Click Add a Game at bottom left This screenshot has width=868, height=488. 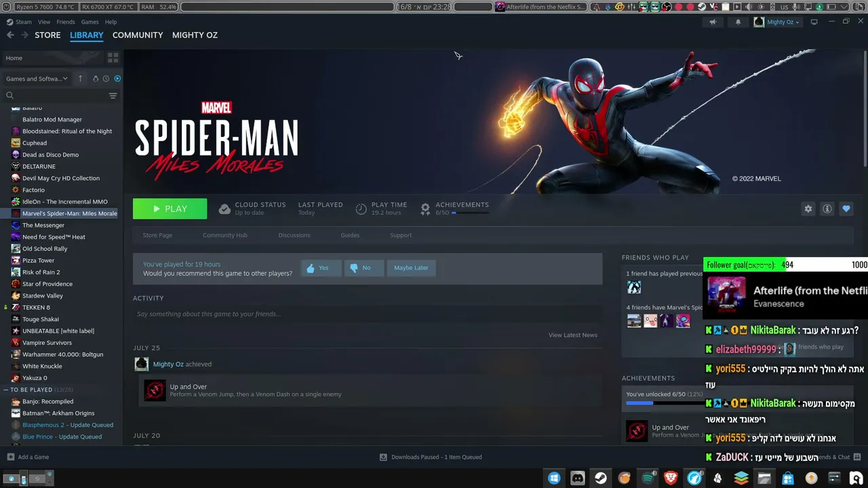(28, 457)
